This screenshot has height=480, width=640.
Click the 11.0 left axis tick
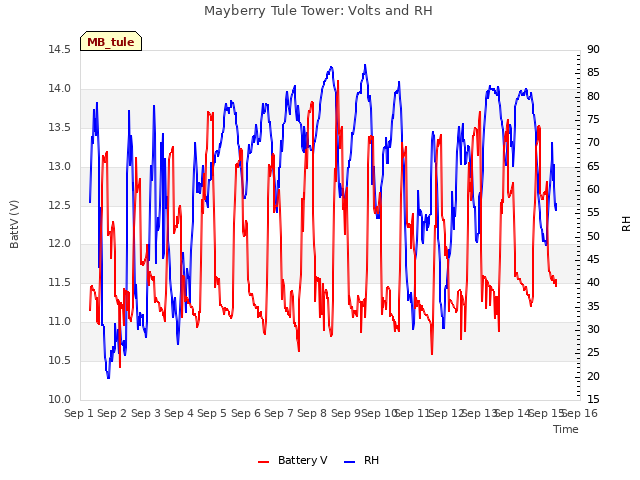(x=60, y=322)
